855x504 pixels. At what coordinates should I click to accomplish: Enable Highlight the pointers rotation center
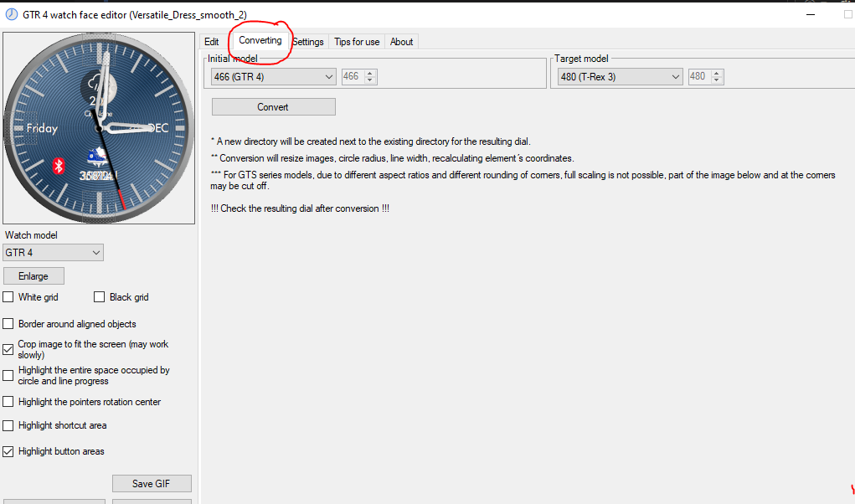(x=8, y=402)
